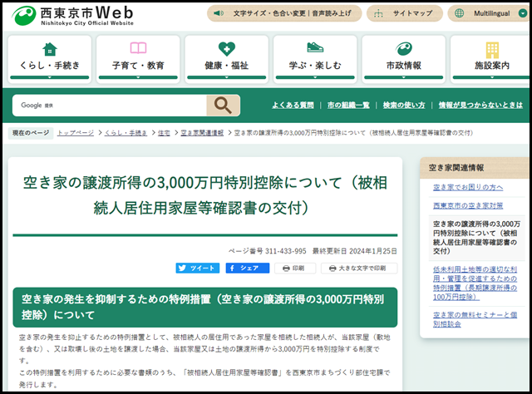Open the 市の組織一覧 link

coord(348,106)
